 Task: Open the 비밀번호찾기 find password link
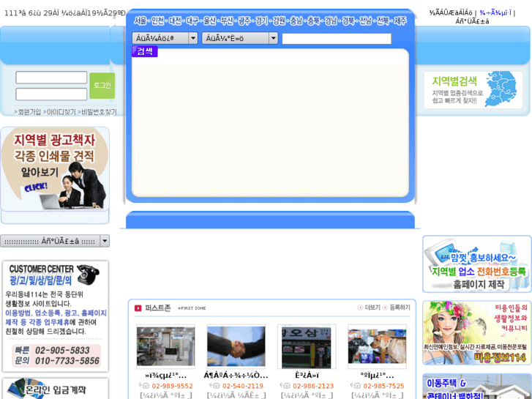(99, 112)
